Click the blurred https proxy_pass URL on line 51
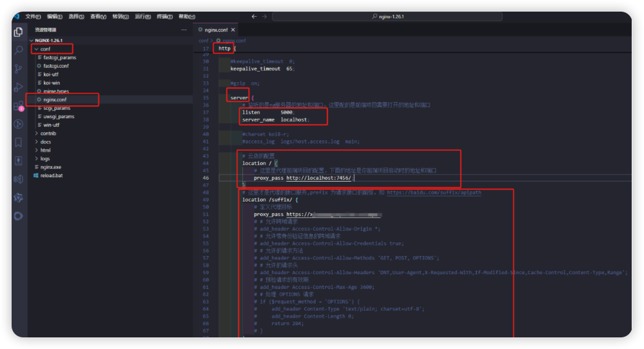Screen dimensions: 644x349 [334, 214]
